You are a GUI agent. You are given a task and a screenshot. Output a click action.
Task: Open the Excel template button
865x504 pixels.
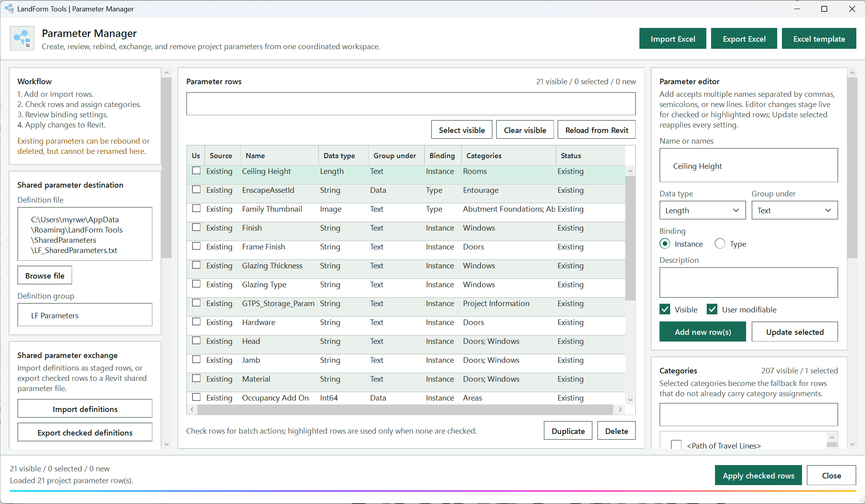click(819, 39)
